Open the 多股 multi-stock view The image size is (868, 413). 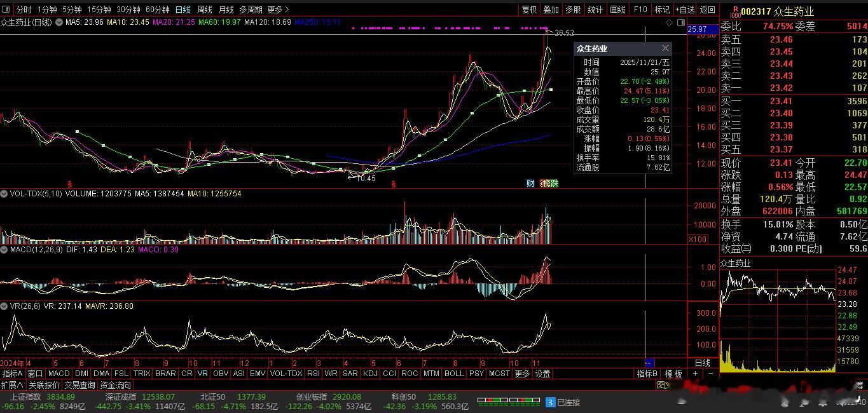[573, 10]
